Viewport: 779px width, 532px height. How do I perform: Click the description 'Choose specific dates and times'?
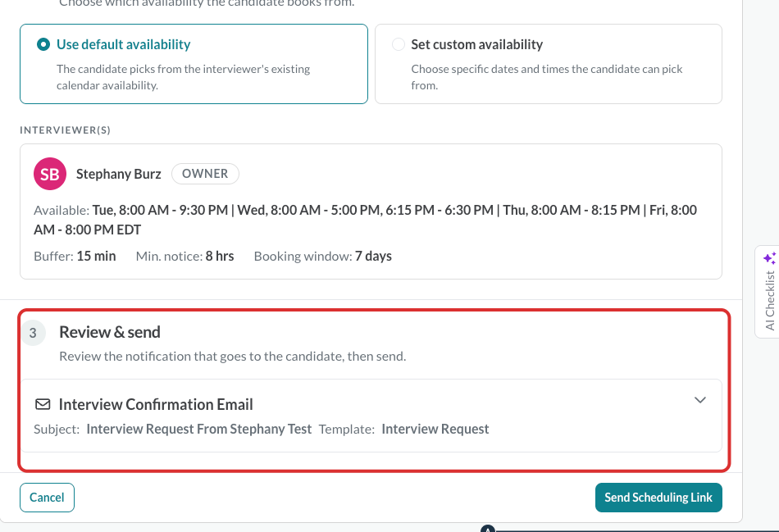pyautogui.click(x=546, y=77)
